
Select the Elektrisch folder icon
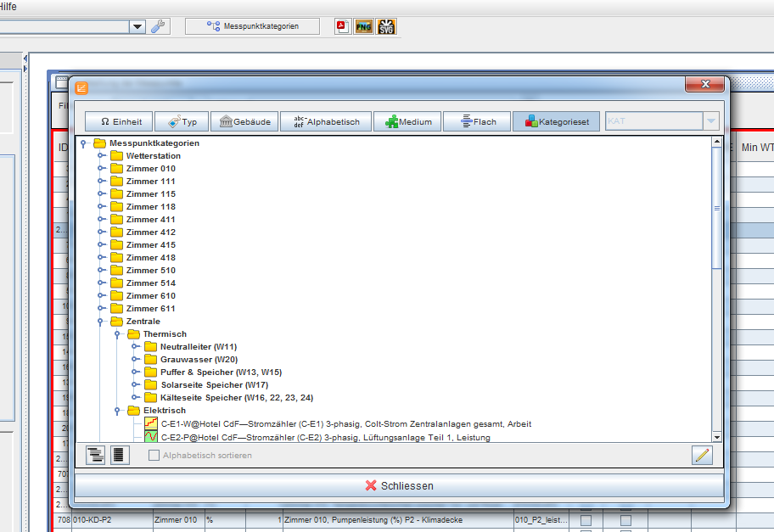point(134,411)
